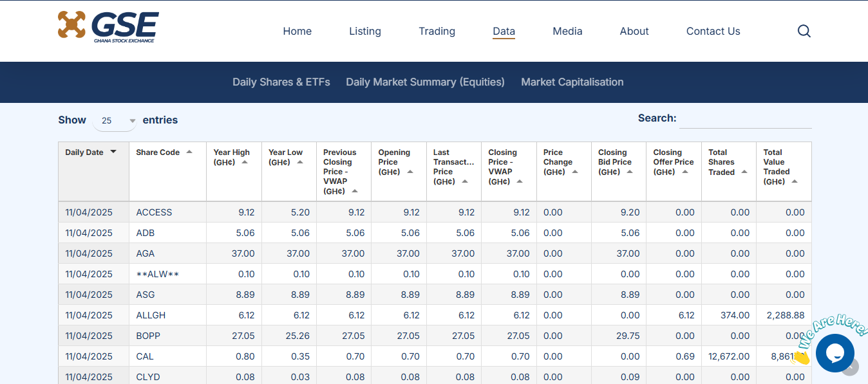Go to Home menu
The width and height of the screenshot is (868, 384).
(297, 31)
